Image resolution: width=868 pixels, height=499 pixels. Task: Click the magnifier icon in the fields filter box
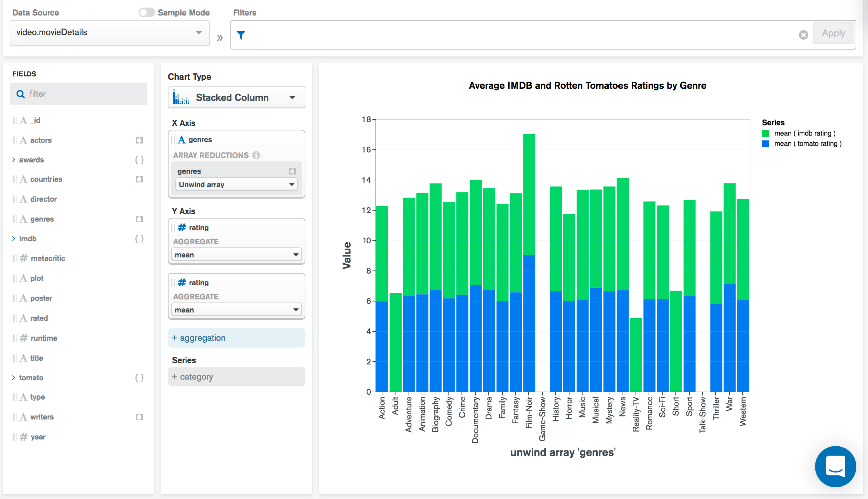(20, 94)
